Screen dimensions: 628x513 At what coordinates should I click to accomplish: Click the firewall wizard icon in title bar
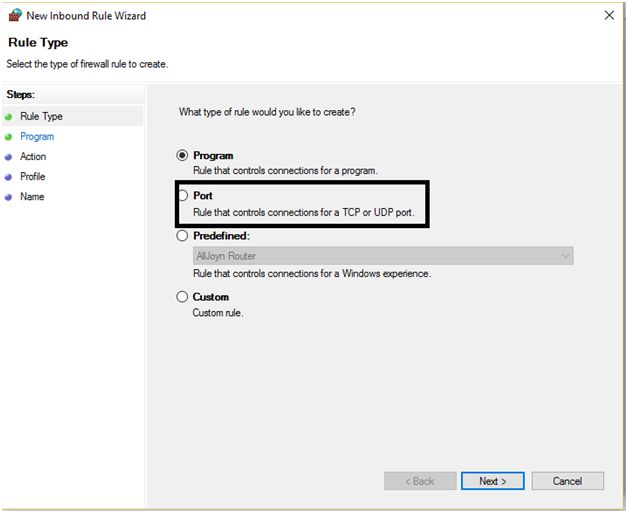coord(14,16)
